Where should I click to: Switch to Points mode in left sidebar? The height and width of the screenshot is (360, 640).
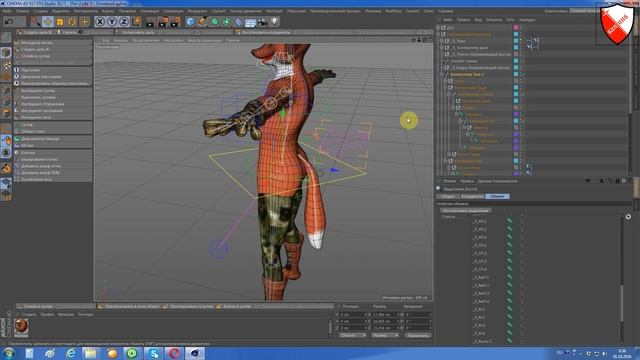coord(6,90)
